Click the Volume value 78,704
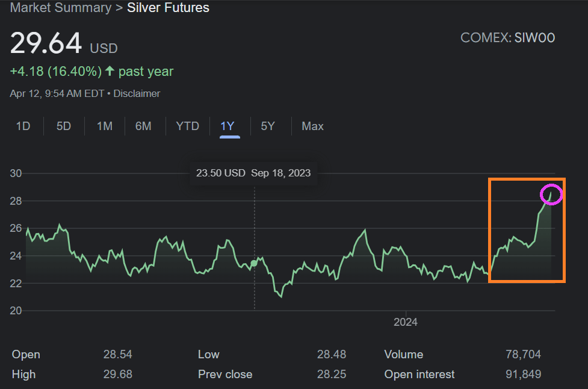This screenshot has width=588, height=389. pyautogui.click(x=523, y=354)
